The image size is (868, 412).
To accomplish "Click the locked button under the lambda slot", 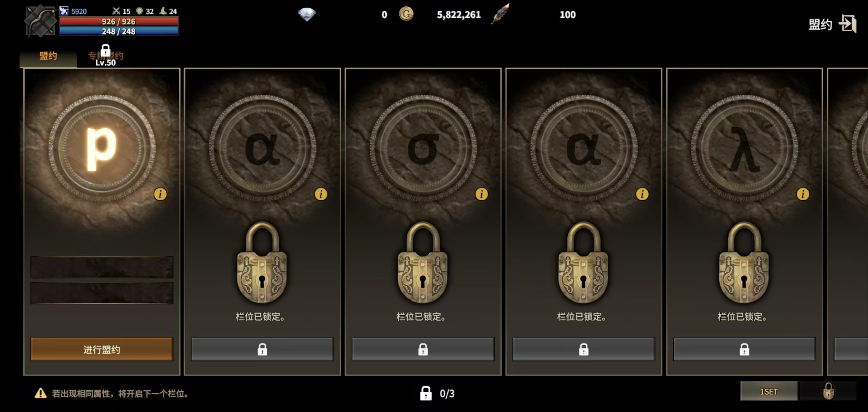I will [x=744, y=349].
